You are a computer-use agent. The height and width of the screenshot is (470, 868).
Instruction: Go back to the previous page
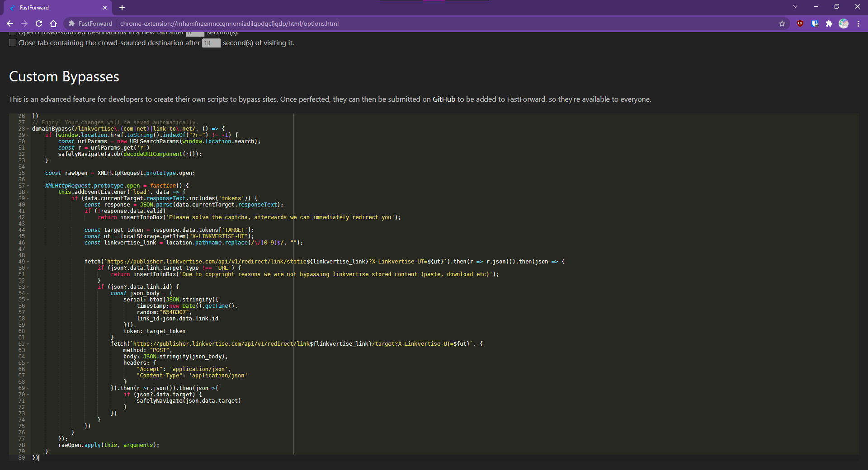[10, 23]
